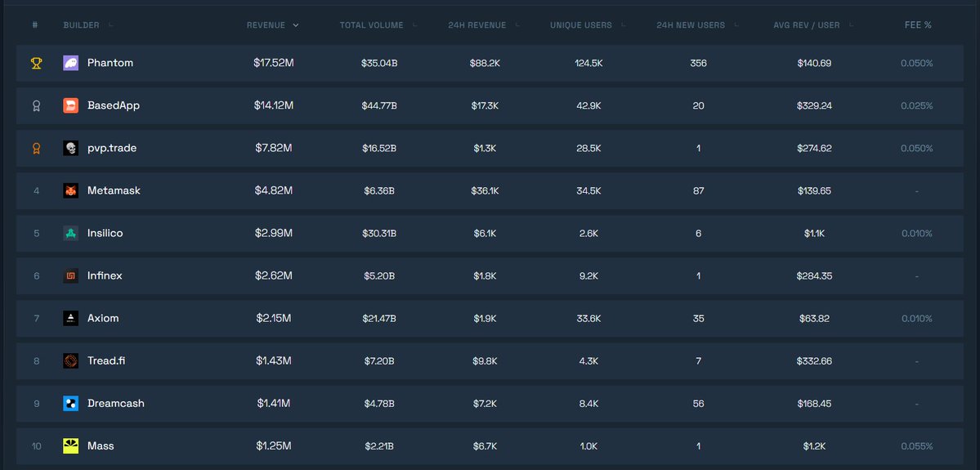980x470 pixels.
Task: Click the Axiom triangle logo icon
Action: (70, 318)
